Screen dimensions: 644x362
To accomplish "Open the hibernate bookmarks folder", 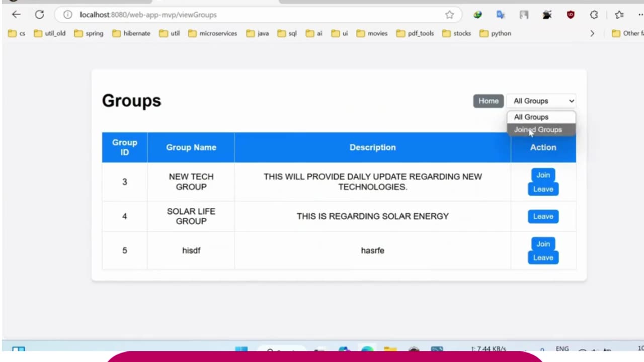I will point(131,33).
